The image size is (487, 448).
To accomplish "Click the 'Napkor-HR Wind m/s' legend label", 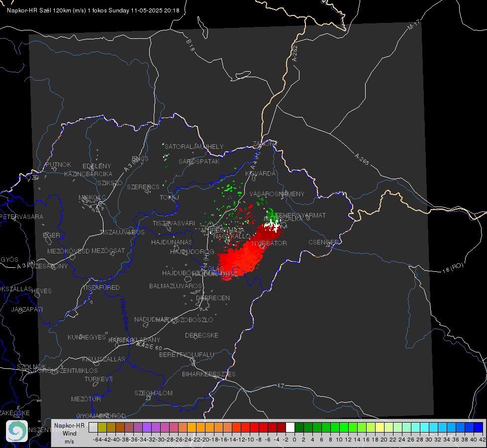I will [x=69, y=433].
